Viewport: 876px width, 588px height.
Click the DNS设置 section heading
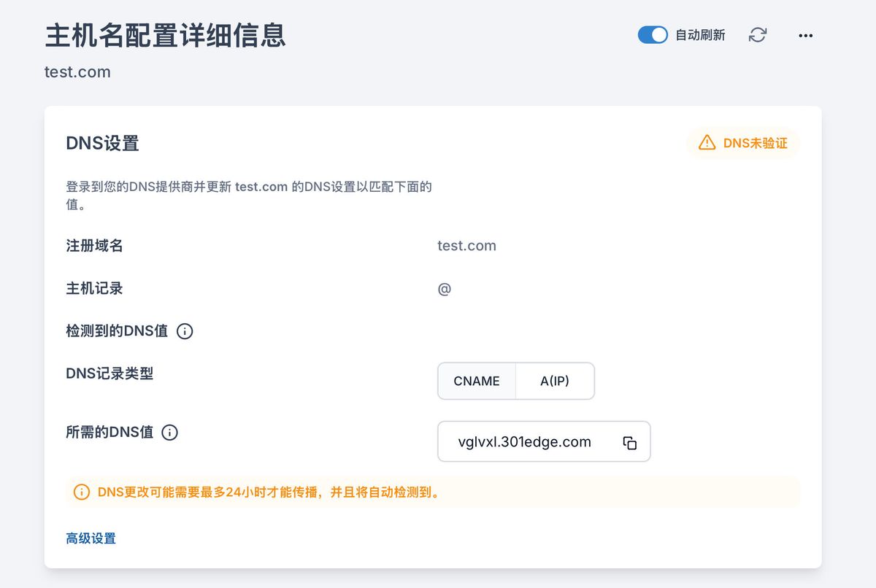coord(102,143)
